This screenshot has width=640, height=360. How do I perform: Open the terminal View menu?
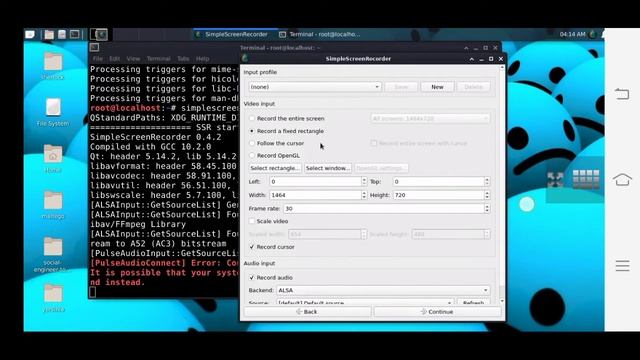(133, 59)
